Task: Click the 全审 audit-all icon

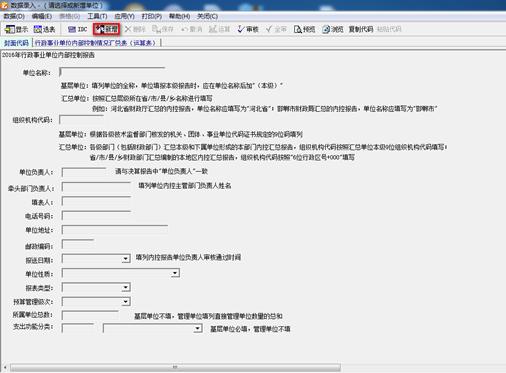Action: [x=276, y=29]
